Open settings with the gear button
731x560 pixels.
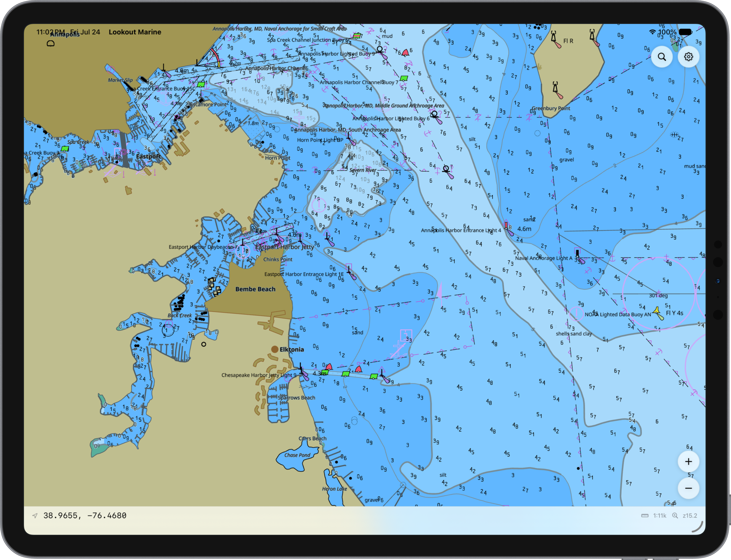point(688,57)
